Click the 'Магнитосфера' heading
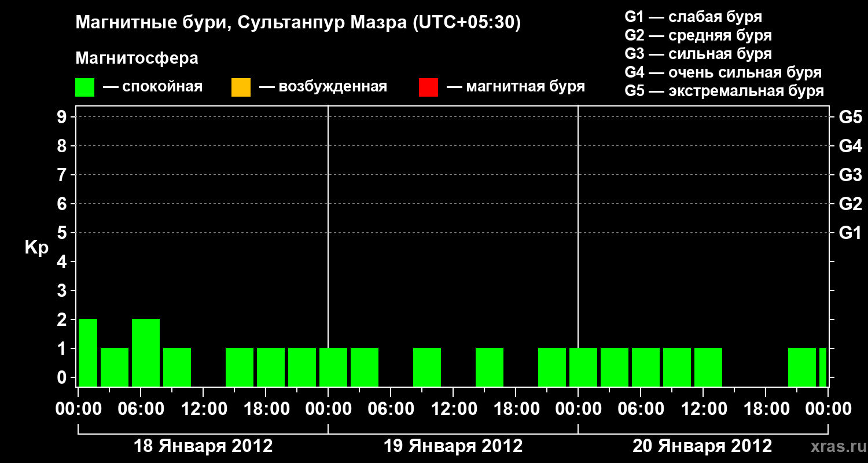Image resolution: width=868 pixels, height=463 pixels. (137, 58)
